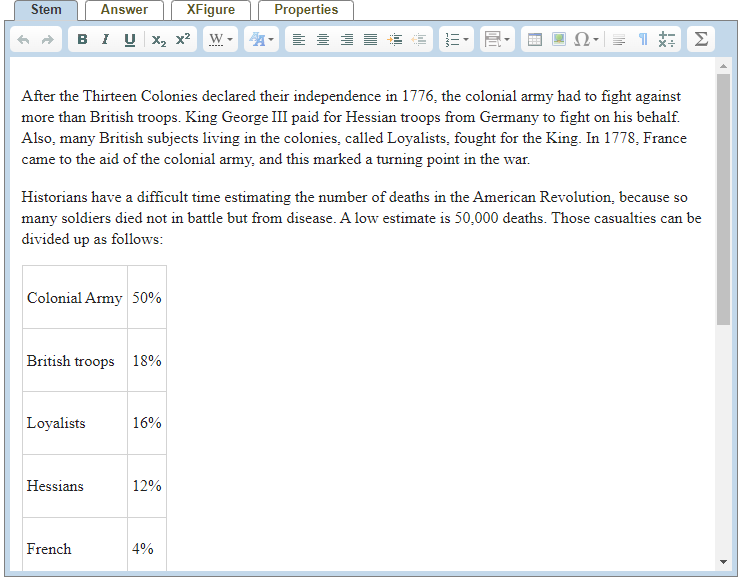This screenshot has height=584, width=738.
Task: Switch to the Stem tab
Action: click(x=46, y=10)
